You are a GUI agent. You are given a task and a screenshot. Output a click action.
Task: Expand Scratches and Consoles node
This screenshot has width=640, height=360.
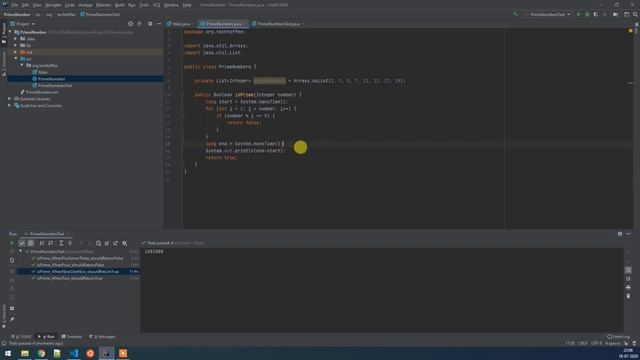[10, 105]
